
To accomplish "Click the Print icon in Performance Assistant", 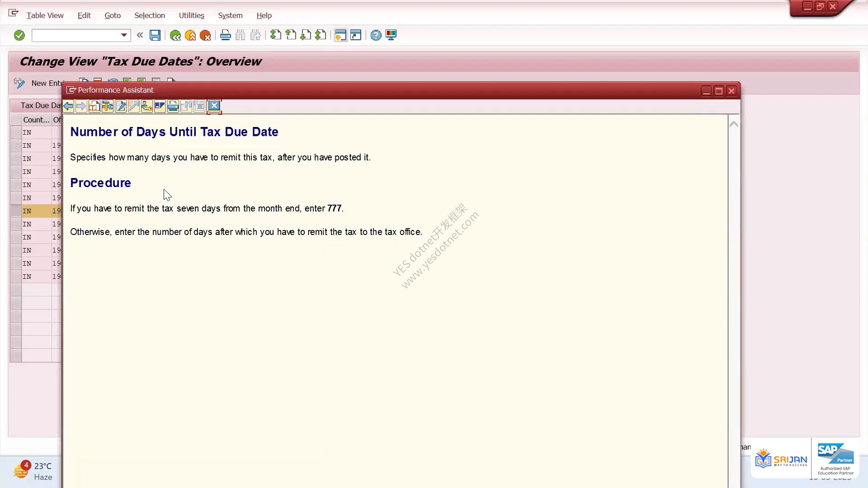I will (173, 106).
